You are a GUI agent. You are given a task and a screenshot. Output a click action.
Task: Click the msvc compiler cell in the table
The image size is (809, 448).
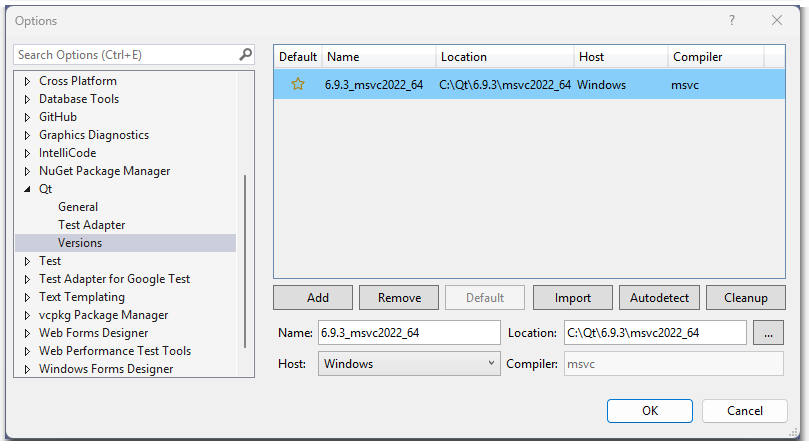tap(685, 85)
